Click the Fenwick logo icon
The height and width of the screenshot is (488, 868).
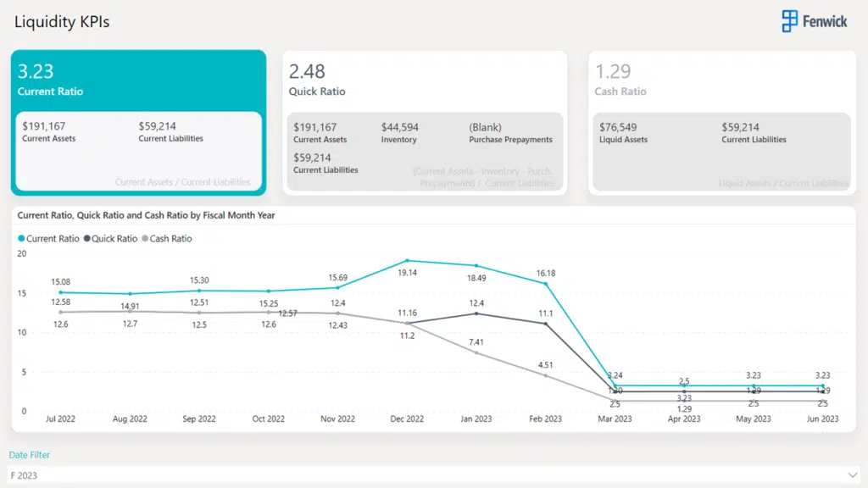point(790,21)
